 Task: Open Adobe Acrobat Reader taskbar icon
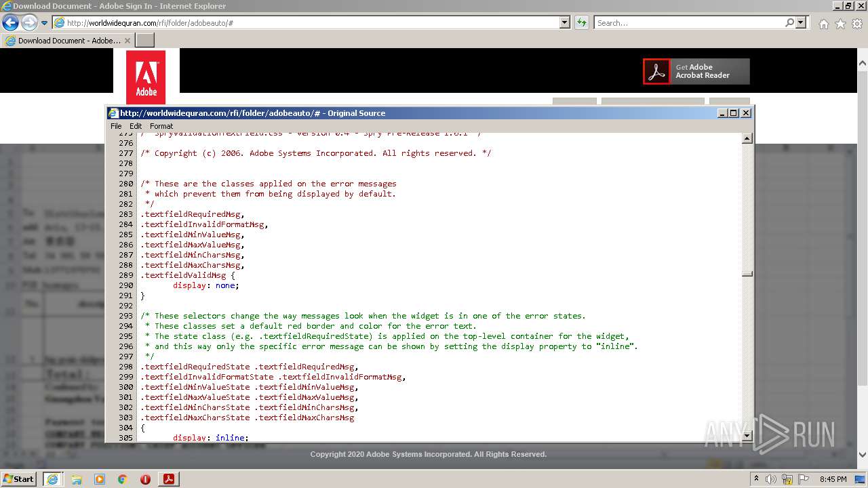click(169, 479)
